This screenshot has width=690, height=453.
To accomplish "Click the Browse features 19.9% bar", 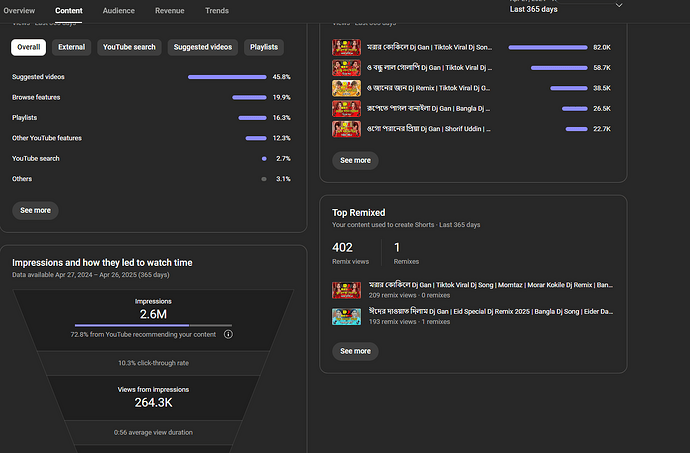I will pos(250,97).
